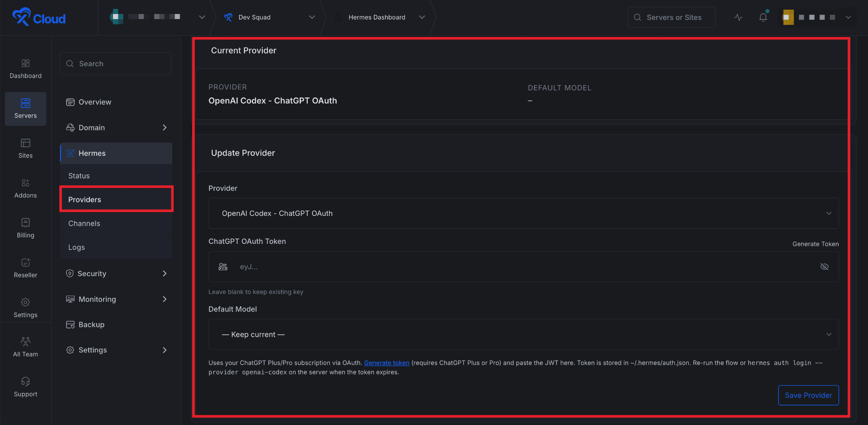Click inside the sidebar Search field

[115, 63]
